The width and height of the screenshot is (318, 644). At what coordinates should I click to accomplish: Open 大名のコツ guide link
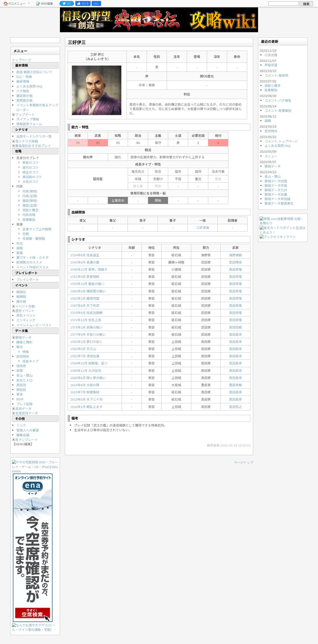tap(30, 182)
